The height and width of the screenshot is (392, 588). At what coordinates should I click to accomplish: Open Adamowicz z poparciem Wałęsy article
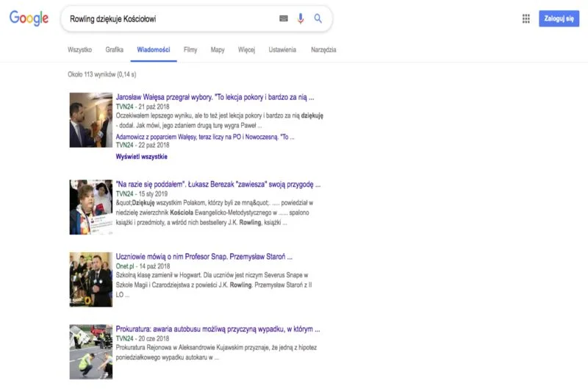pyautogui.click(x=205, y=137)
